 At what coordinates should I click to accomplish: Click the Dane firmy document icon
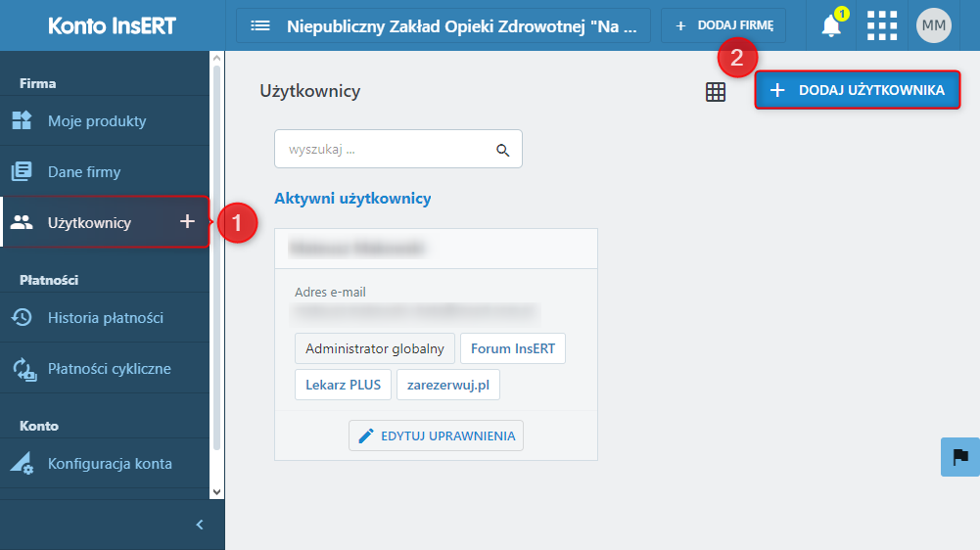pos(22,171)
